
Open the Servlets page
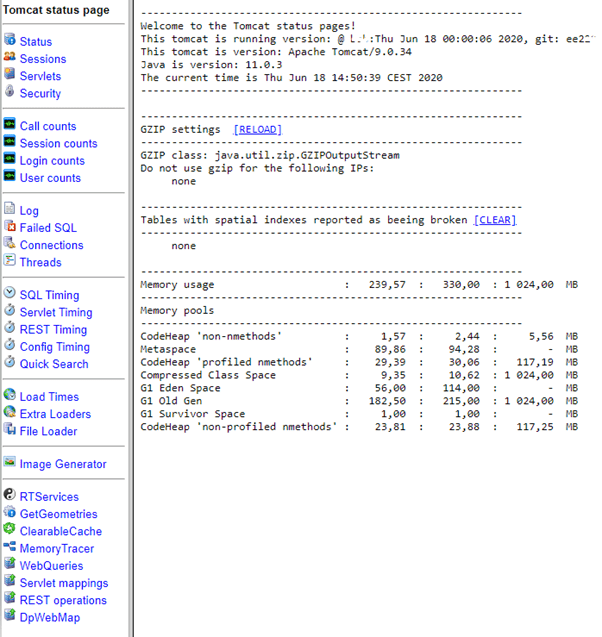click(40, 76)
